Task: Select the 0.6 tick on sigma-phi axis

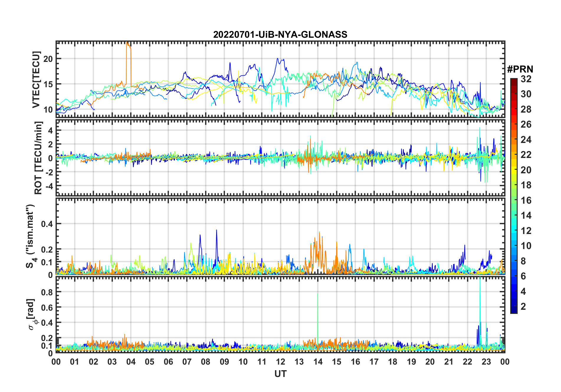Action: [x=47, y=307]
